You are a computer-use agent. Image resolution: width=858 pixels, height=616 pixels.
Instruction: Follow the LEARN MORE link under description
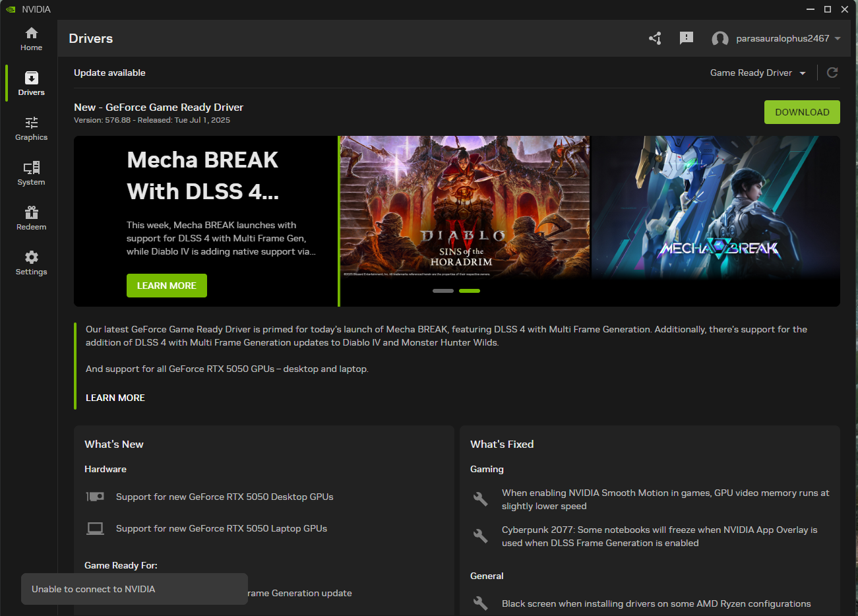[x=115, y=398]
